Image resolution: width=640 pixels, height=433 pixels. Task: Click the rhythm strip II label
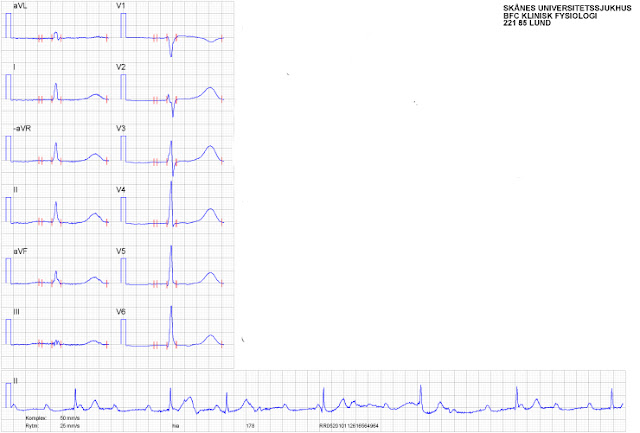(x=16, y=381)
